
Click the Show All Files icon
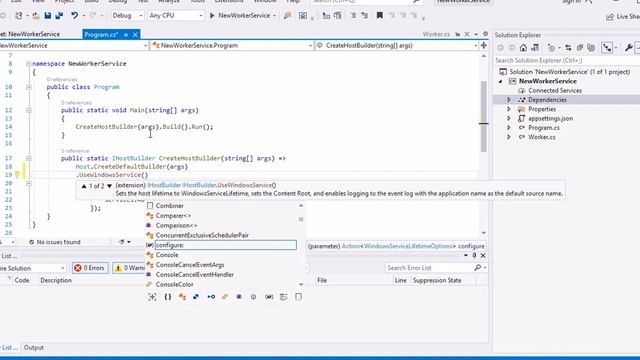pos(591,48)
